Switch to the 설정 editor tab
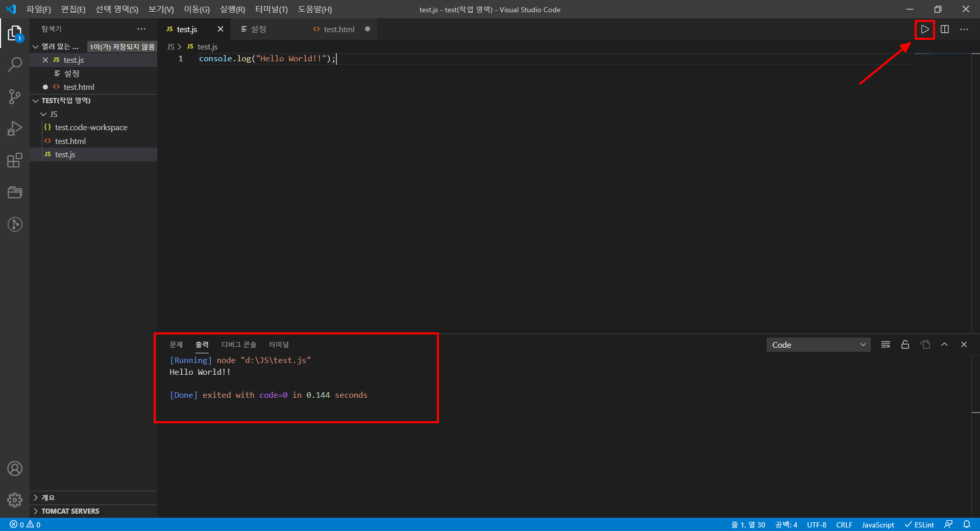The height and width of the screenshot is (531, 980). click(x=267, y=29)
